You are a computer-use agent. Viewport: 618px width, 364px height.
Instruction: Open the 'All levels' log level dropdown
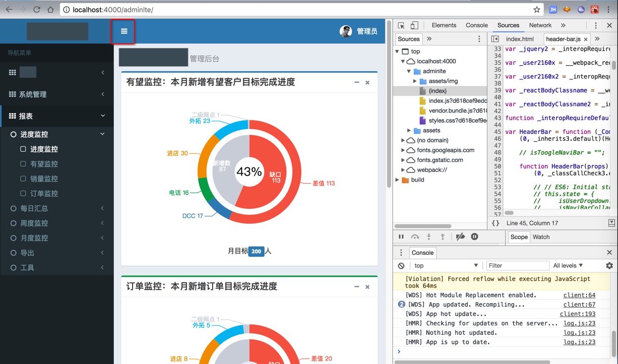click(x=568, y=266)
